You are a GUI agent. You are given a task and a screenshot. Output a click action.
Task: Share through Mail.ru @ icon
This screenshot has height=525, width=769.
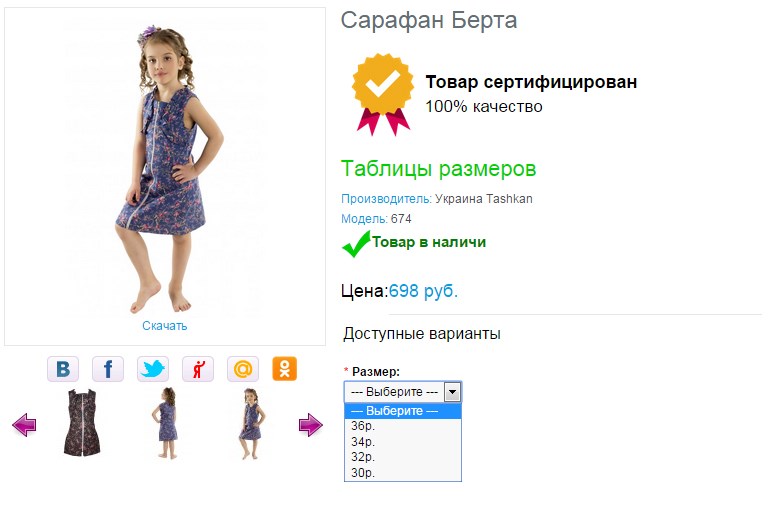coord(243,369)
